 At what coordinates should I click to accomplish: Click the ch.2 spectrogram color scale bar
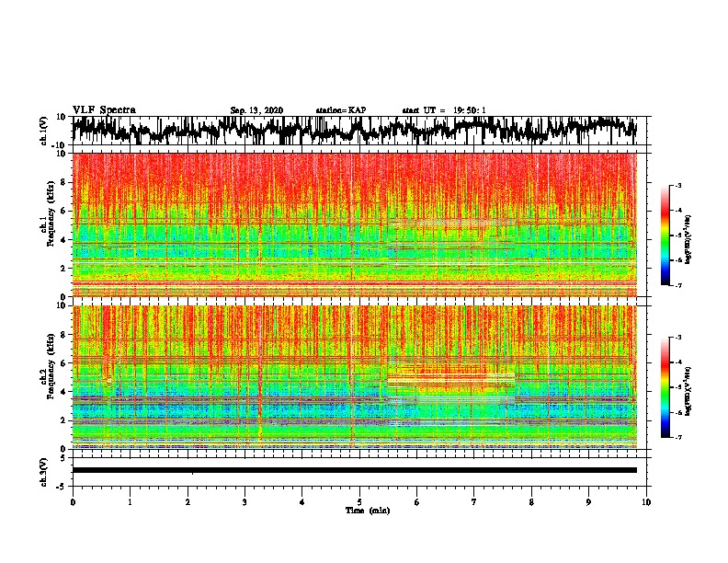pyautogui.click(x=665, y=387)
